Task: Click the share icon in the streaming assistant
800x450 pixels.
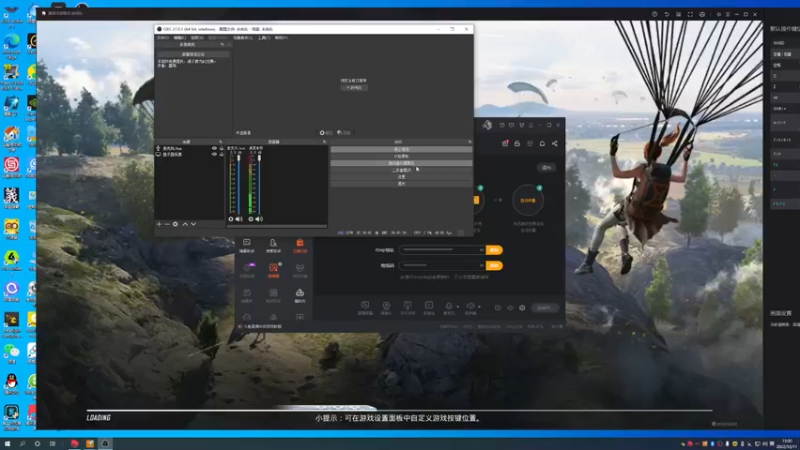Action: (555, 143)
